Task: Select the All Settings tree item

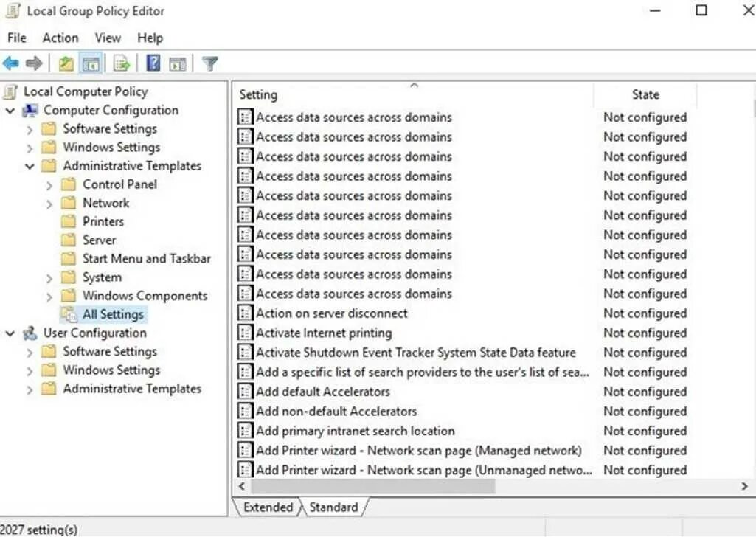Action: pos(113,314)
